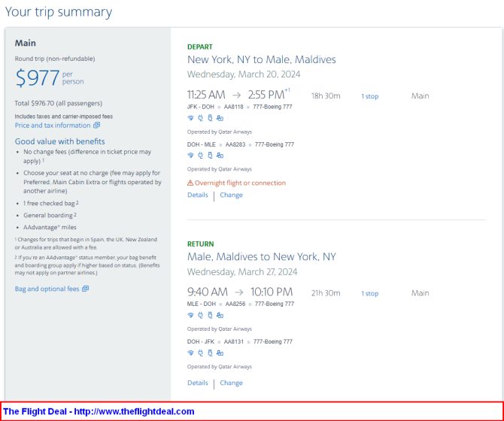Click the DOH - MLE route label

point(201,144)
